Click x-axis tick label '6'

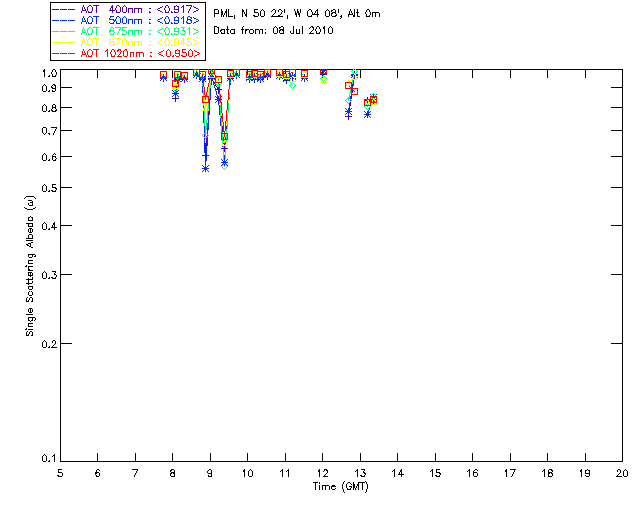(98, 473)
